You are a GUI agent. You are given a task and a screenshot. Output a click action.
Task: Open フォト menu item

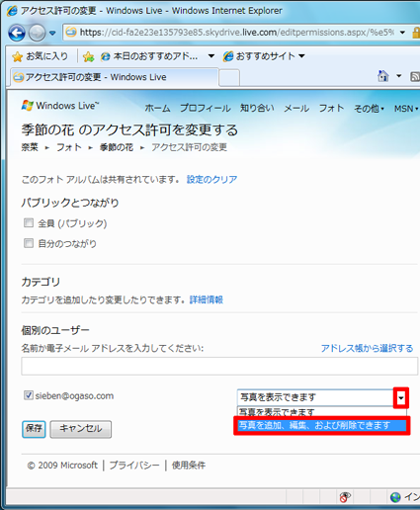(331, 108)
